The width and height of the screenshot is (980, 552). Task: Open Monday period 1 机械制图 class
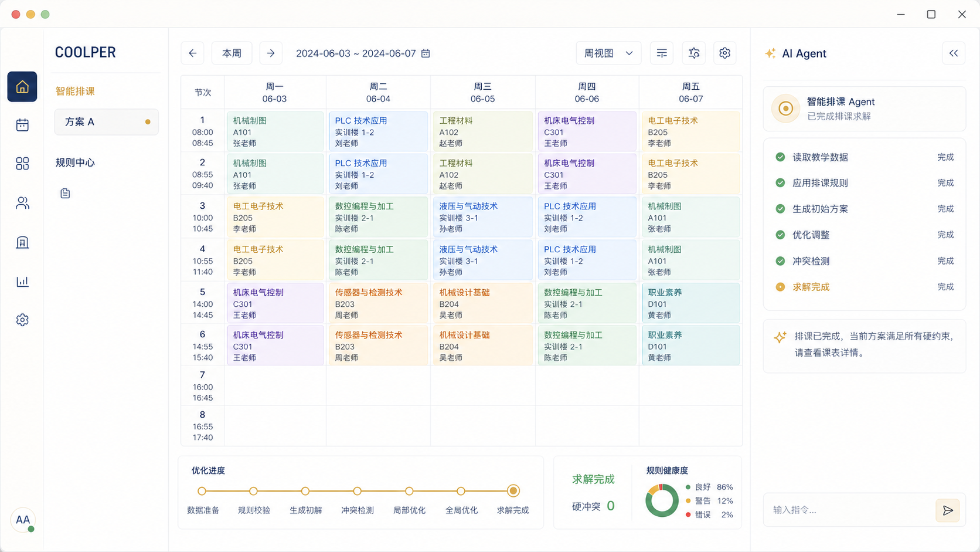click(275, 131)
